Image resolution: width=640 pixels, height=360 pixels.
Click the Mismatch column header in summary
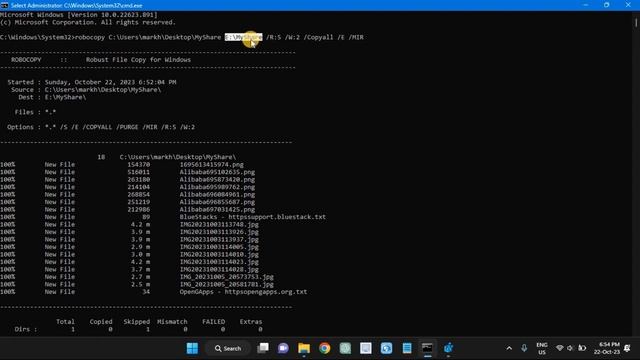pos(172,322)
